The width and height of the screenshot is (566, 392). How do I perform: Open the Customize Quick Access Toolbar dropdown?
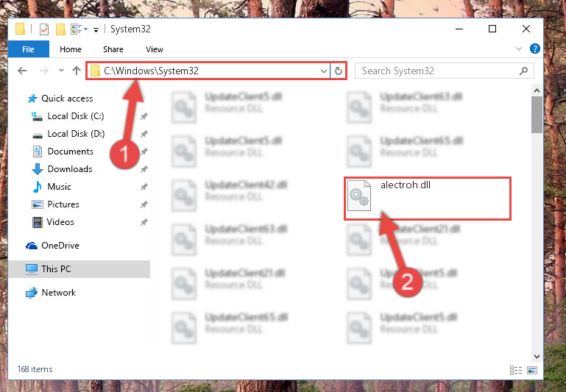(x=96, y=30)
